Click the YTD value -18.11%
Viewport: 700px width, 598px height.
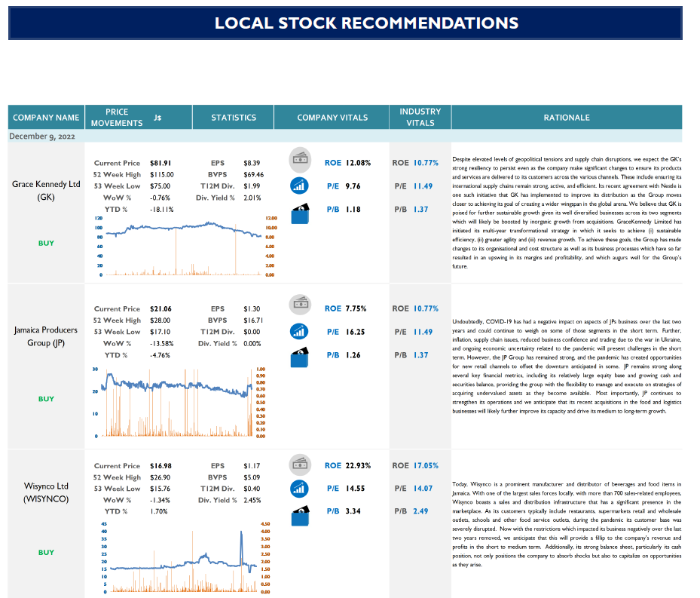coord(161,209)
